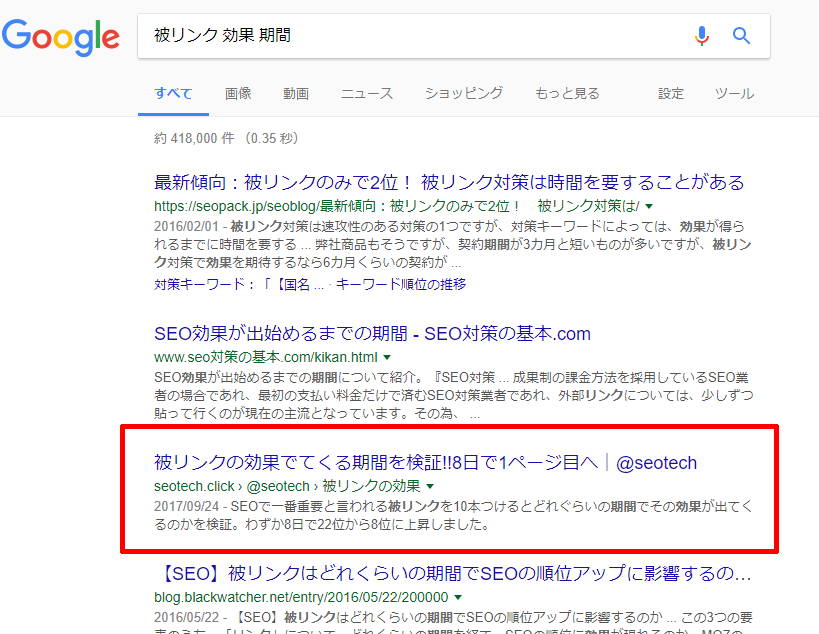819x634 pixels.
Task: Expand the dropdown beside www.seo対策の基本.com
Action: [x=385, y=356]
